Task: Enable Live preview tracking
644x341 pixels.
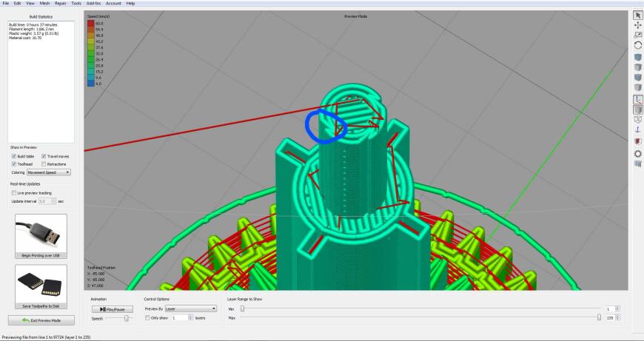Action: pos(14,193)
